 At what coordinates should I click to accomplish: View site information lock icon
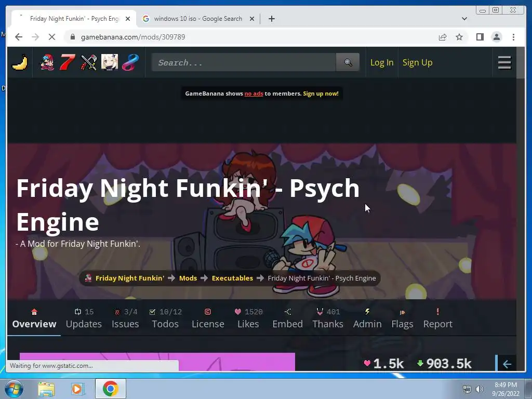click(x=72, y=37)
